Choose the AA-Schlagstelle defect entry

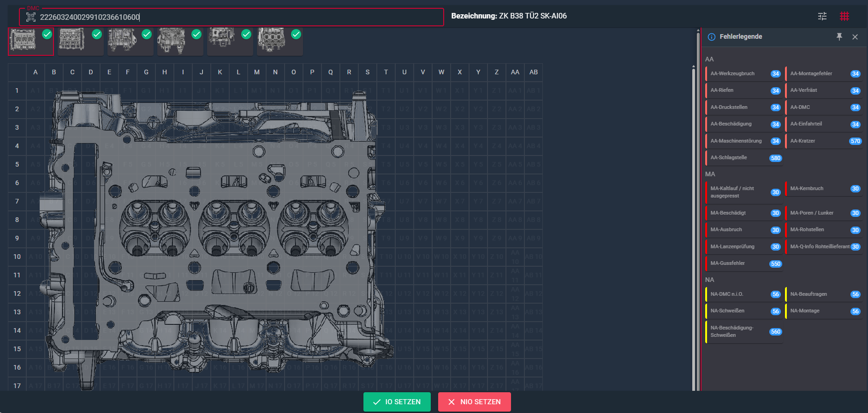[744, 158]
